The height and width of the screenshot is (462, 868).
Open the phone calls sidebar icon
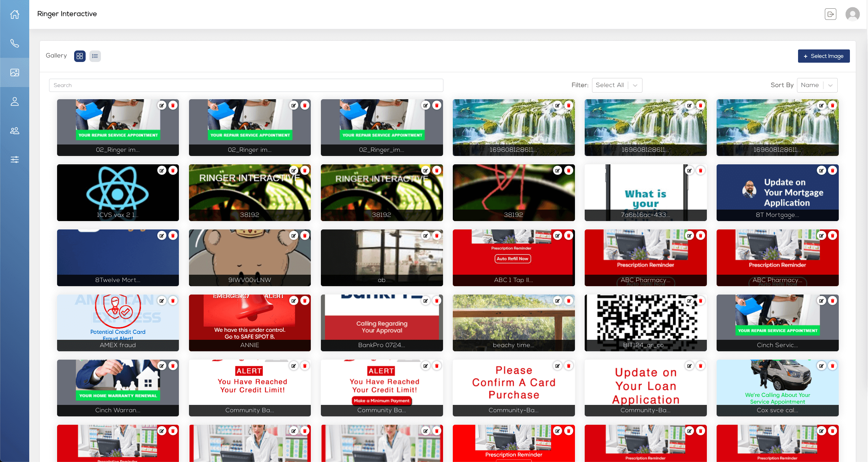coord(15,43)
